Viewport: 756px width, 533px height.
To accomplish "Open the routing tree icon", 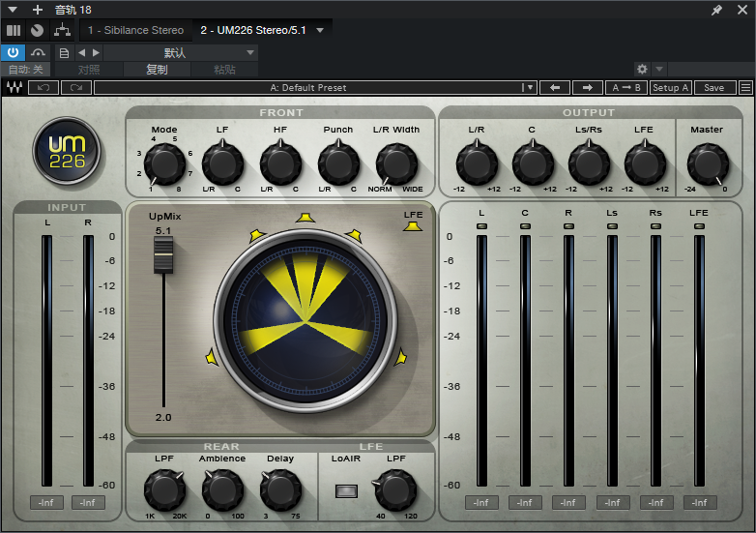I will coord(62,30).
